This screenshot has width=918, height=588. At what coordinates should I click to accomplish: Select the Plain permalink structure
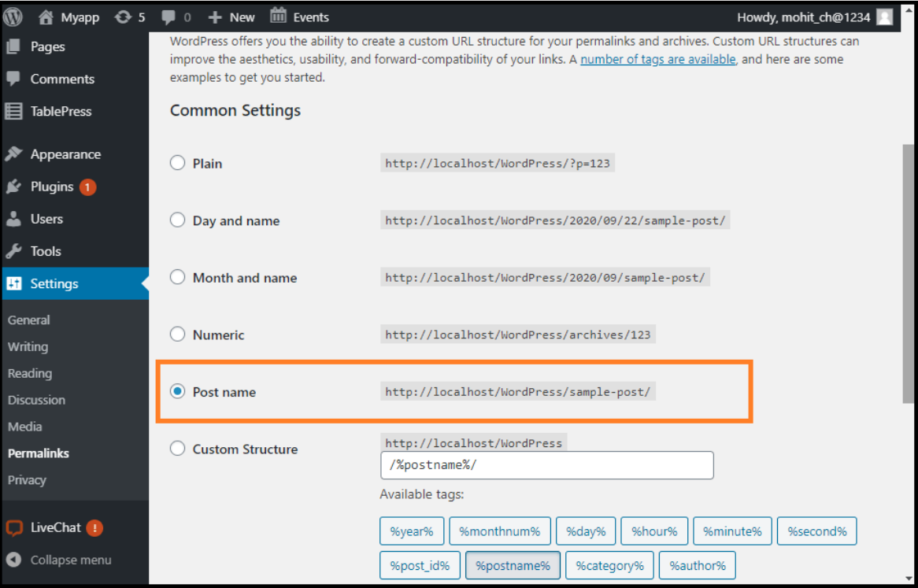(x=177, y=162)
